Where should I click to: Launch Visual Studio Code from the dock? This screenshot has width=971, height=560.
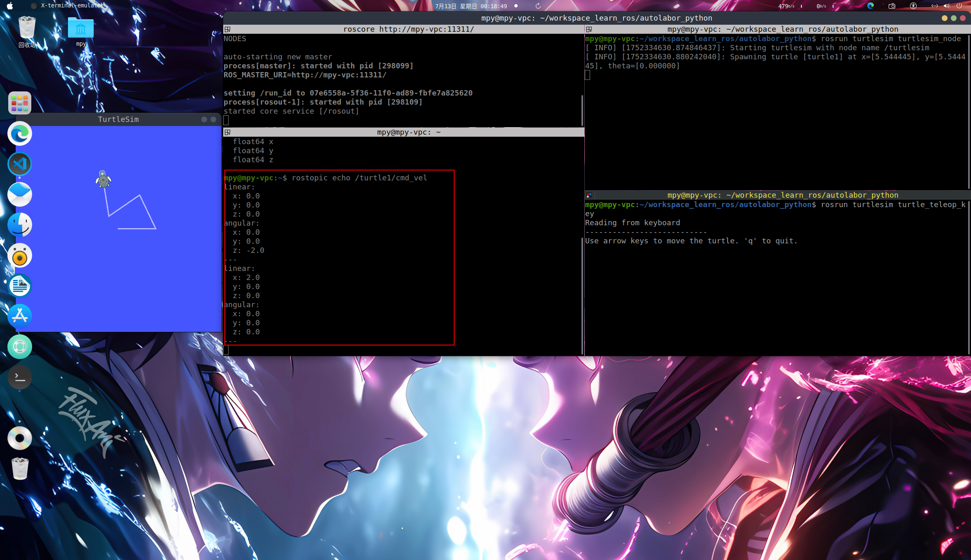19,164
